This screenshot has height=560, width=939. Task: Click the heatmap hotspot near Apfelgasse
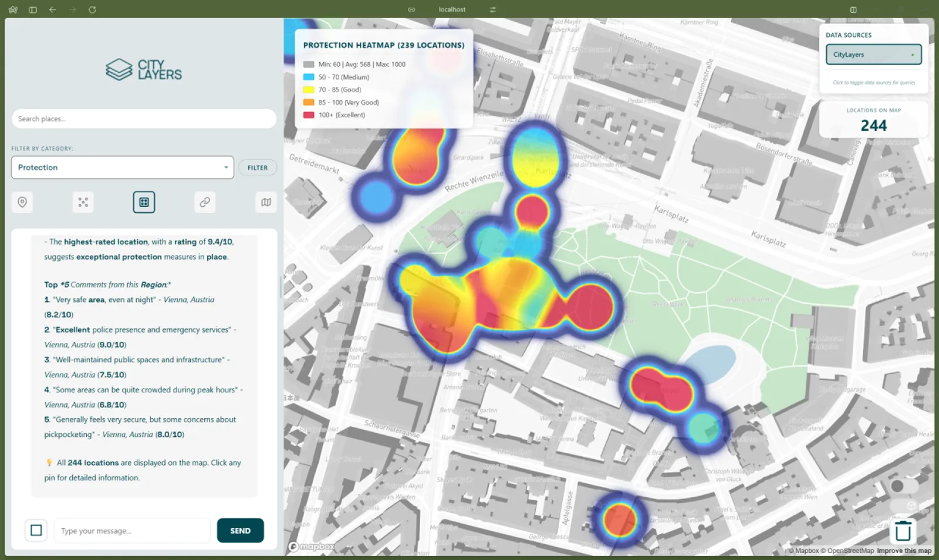[x=619, y=520]
